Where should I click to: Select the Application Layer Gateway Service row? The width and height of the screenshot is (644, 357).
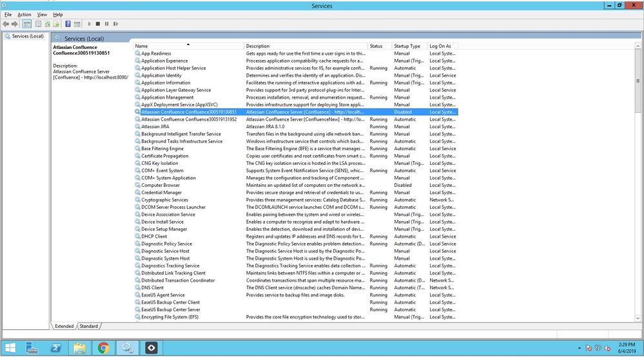click(296, 90)
